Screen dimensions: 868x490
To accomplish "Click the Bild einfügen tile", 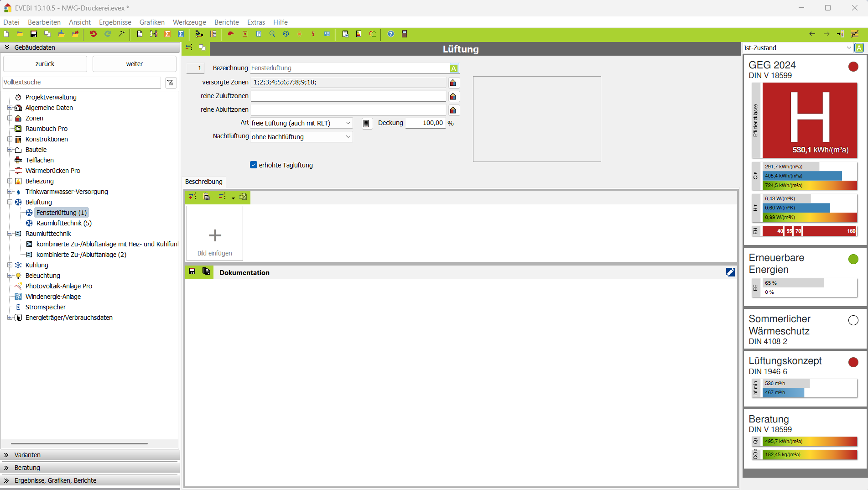I will coord(214,234).
